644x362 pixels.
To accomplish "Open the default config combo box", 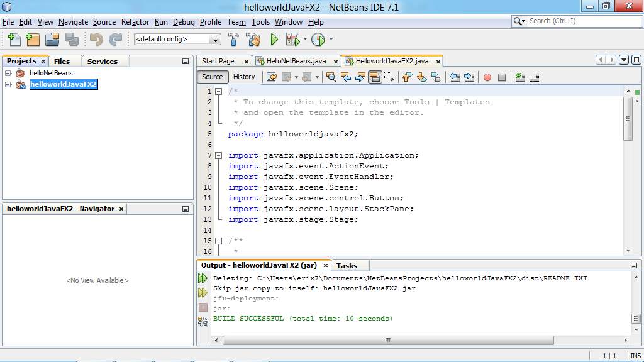I will pos(177,39).
